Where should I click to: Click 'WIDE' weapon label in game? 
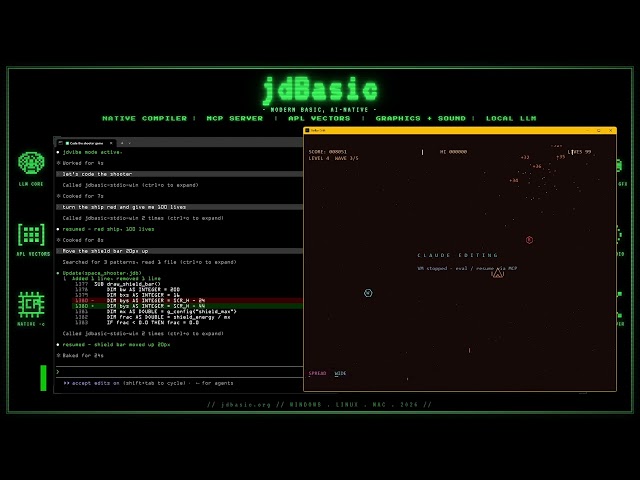[x=340, y=373]
